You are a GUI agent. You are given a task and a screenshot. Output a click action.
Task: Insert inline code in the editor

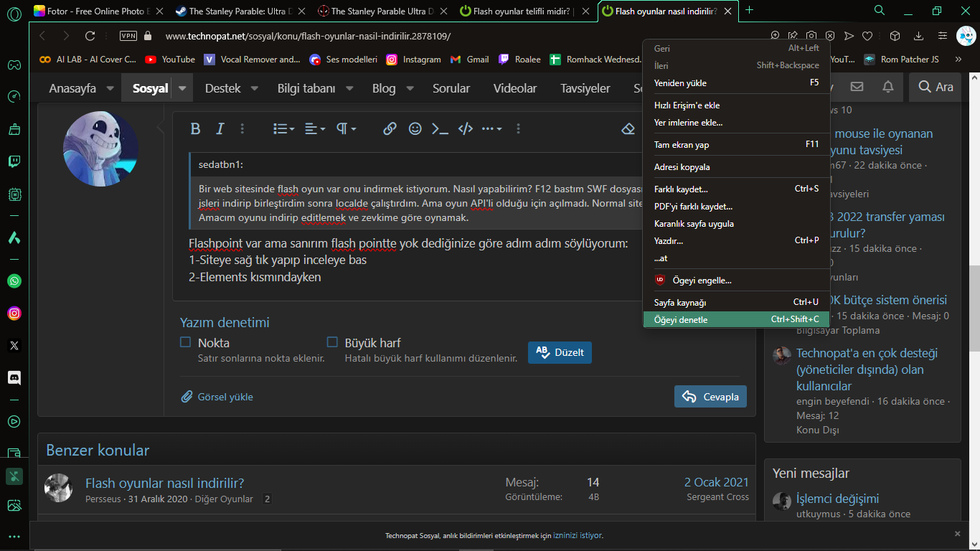click(440, 129)
